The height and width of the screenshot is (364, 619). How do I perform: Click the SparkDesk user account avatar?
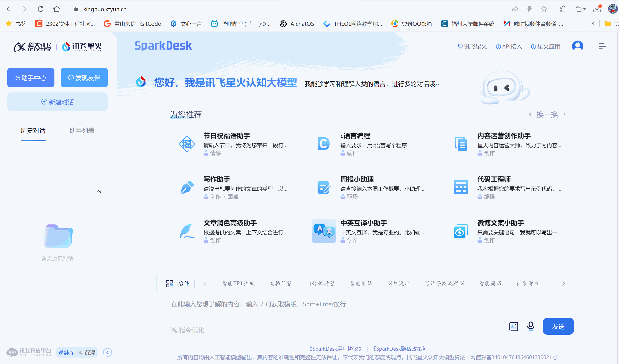(577, 46)
